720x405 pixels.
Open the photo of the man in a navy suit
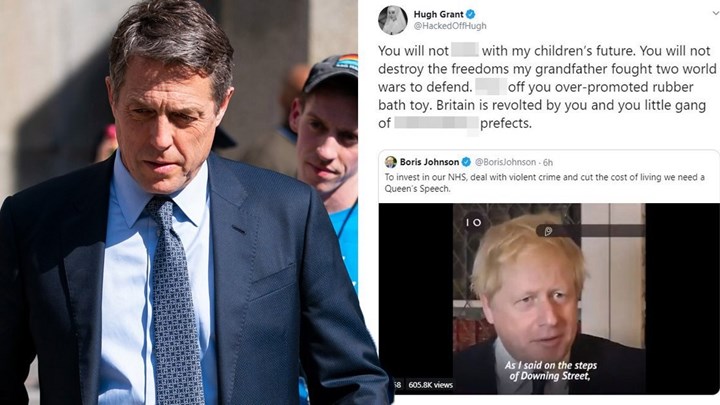click(179, 202)
